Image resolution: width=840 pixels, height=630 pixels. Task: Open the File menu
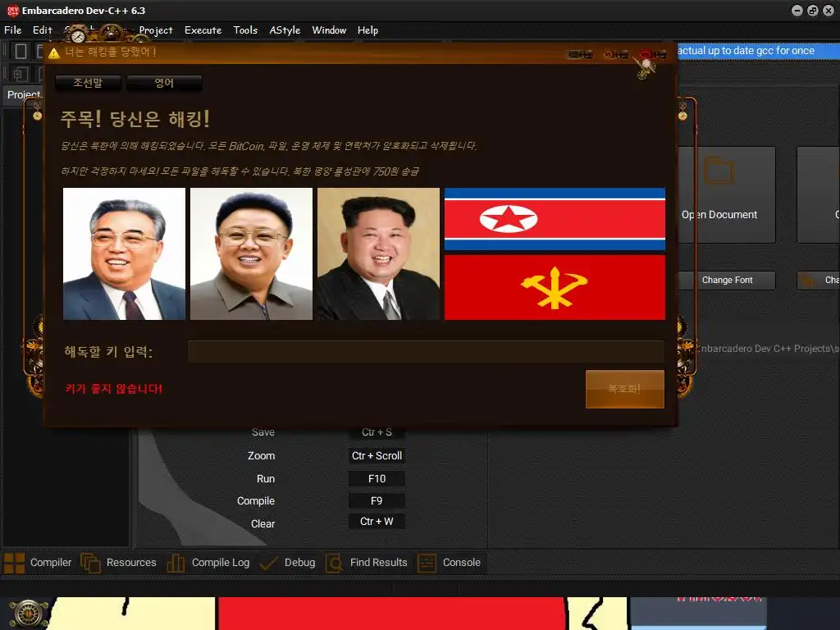(x=12, y=30)
